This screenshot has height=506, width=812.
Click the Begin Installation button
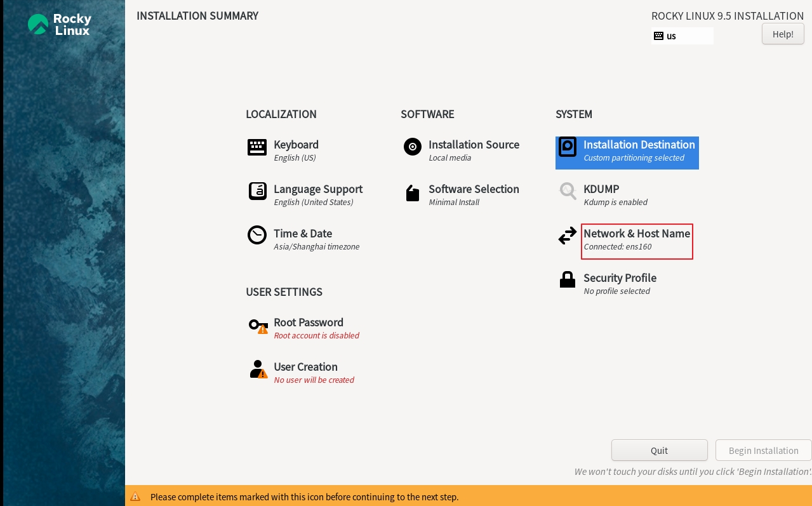[764, 450]
